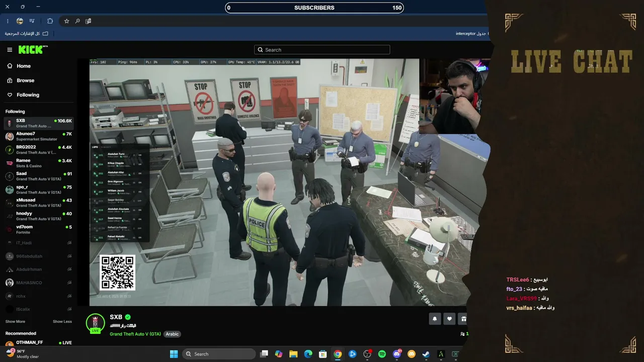Screen dimensions: 644x362
Task: Open the weather widget showing 96°F
Action: tap(22, 354)
